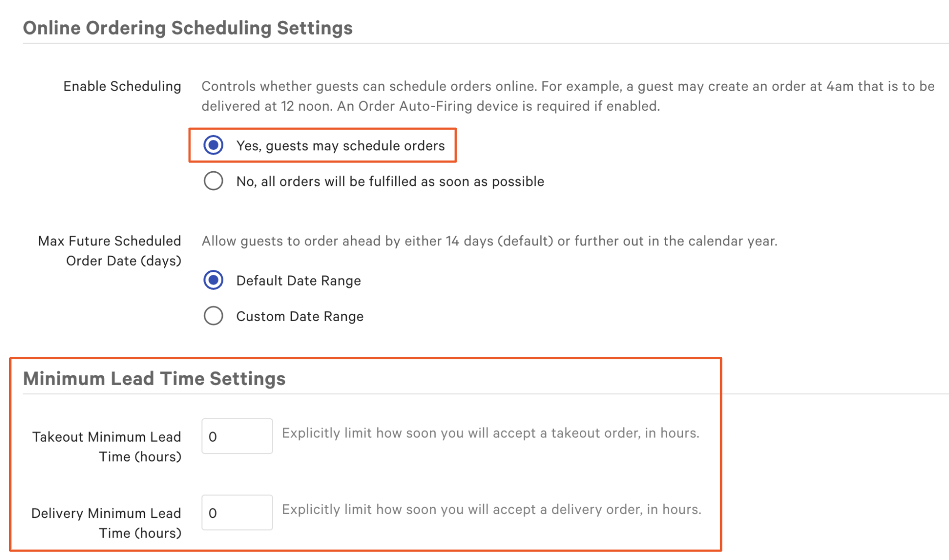Choose the Default Date Range option

click(x=213, y=280)
